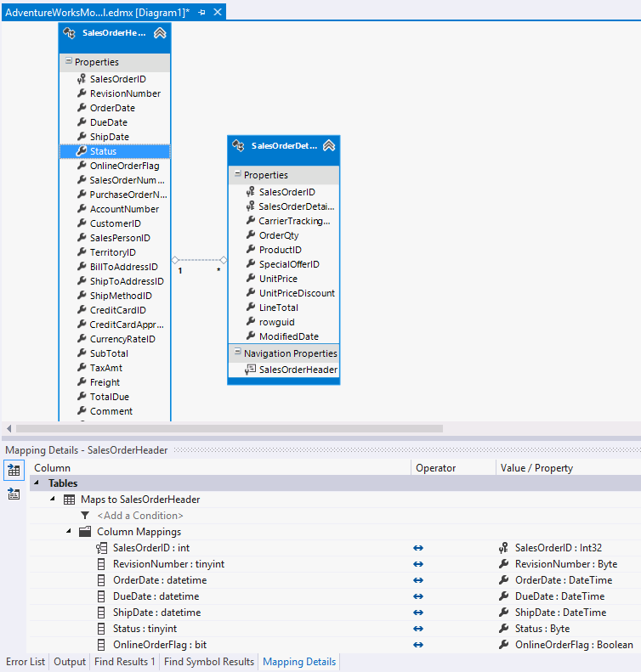Click the mapping arrow operator for OnlineOrderFlag row
Image resolution: width=641 pixels, height=672 pixels.
(x=418, y=645)
